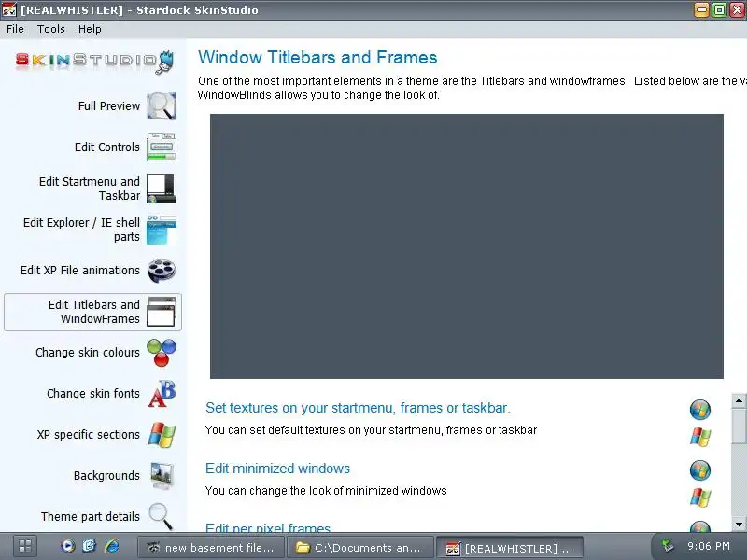Screen dimensions: 747x560
Task: Click Vista orb icon beside Edit per pixel frames
Action: [x=699, y=526]
